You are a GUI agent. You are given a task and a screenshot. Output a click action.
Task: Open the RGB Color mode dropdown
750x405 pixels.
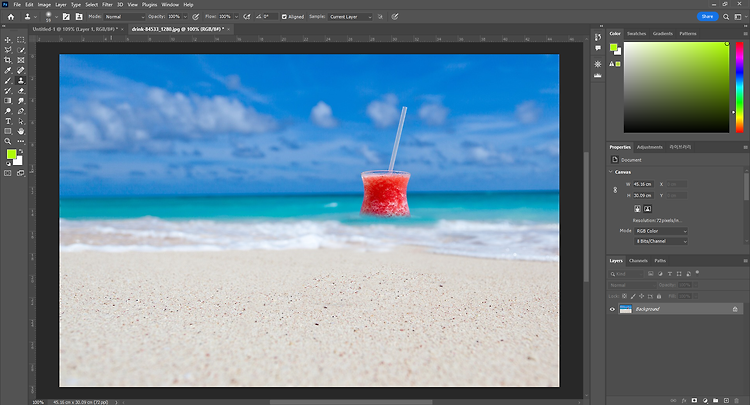pos(661,231)
